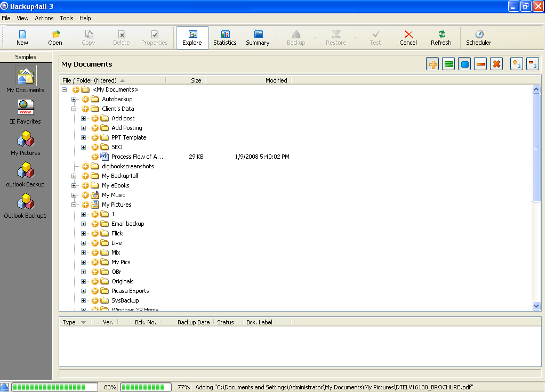Select the IE Favorites backup job

pos(26,112)
